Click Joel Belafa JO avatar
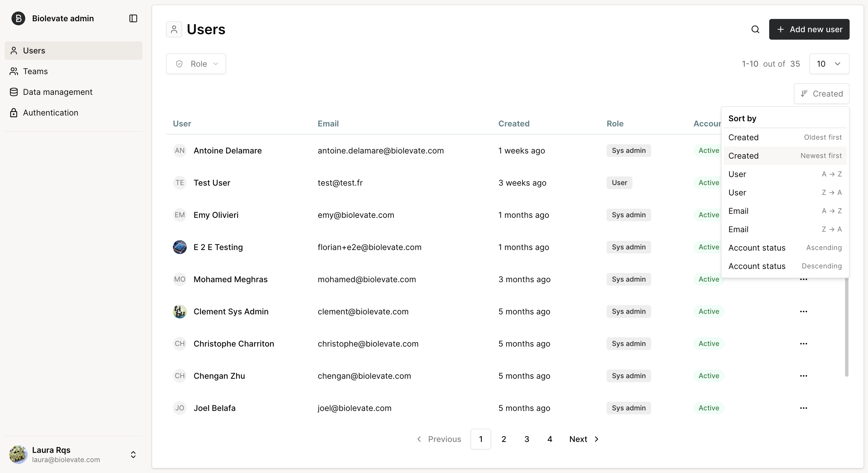 point(180,408)
